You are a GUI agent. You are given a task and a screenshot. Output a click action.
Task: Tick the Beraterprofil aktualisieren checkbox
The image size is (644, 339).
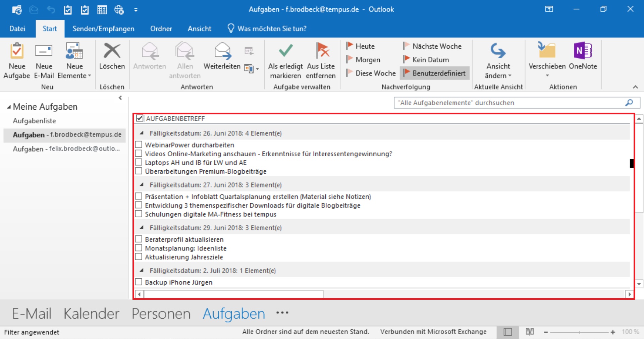139,239
